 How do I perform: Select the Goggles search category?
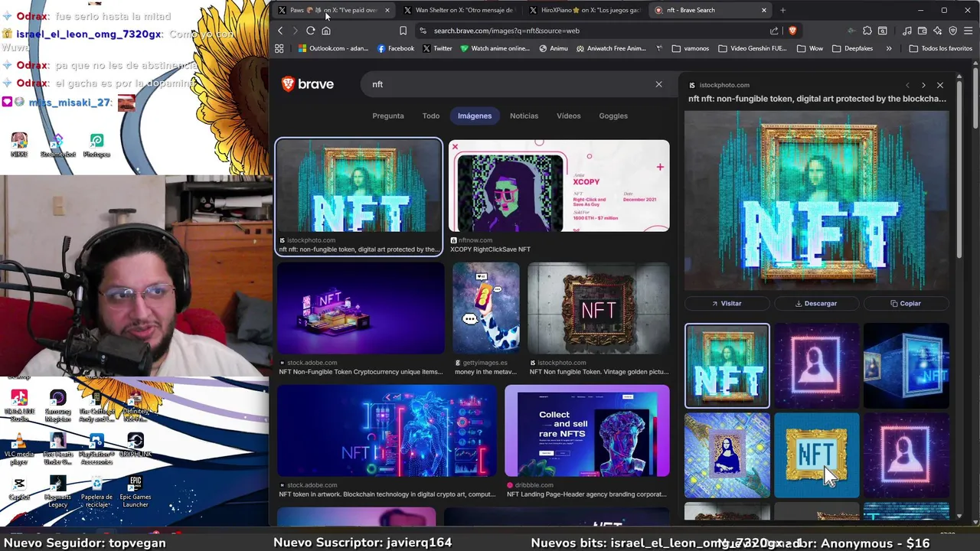pos(613,116)
